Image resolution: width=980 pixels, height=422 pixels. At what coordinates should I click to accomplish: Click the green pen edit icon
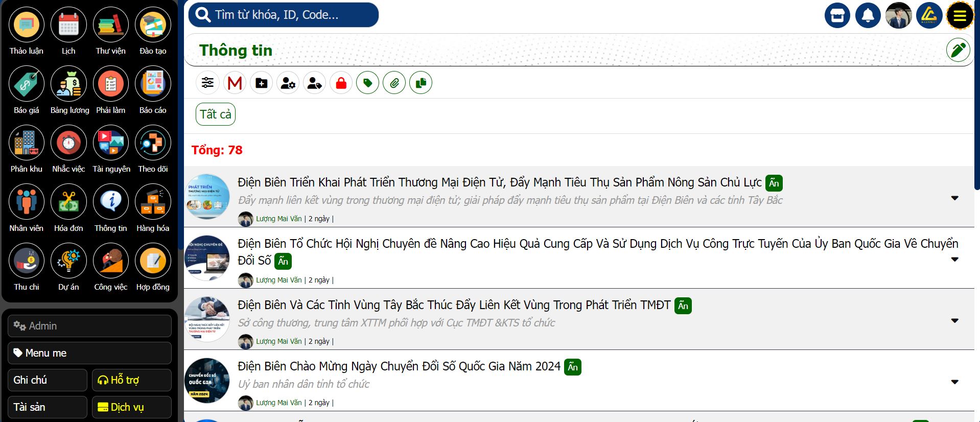point(958,50)
